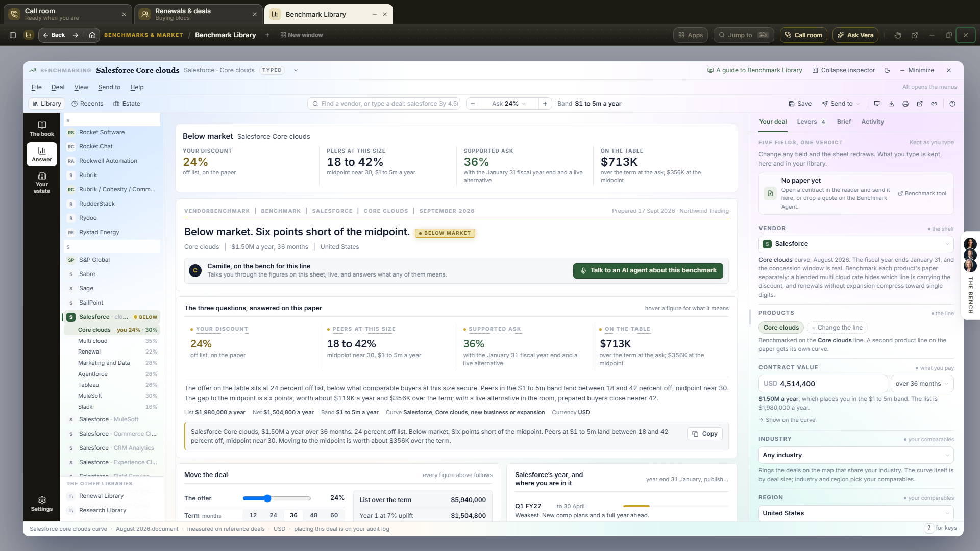Open the Help menu
Screen dimensions: 980x551
click(x=137, y=87)
